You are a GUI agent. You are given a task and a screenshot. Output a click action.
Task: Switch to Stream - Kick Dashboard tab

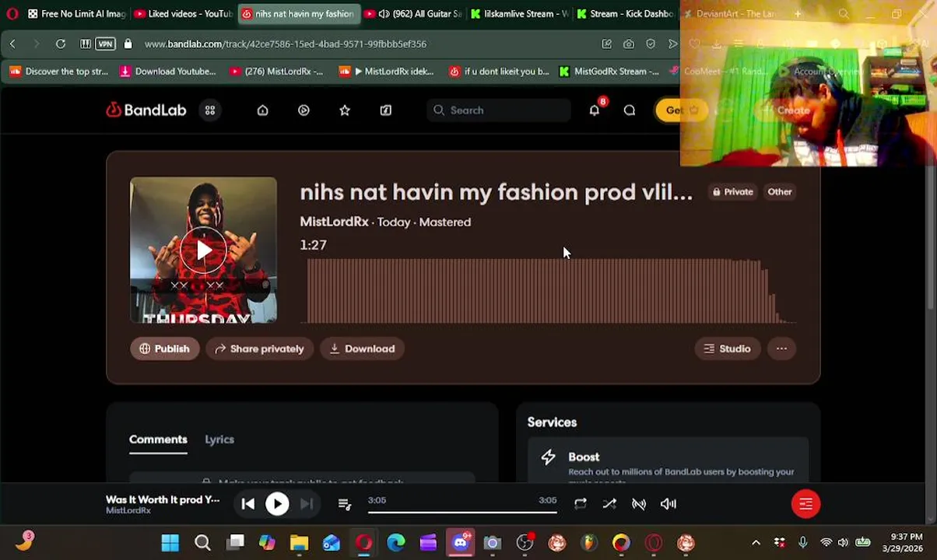point(625,14)
